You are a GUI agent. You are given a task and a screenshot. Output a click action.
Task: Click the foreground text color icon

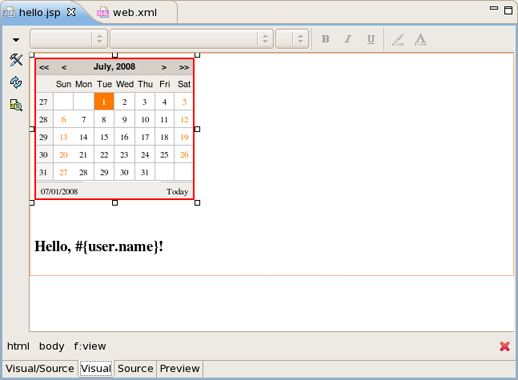420,39
